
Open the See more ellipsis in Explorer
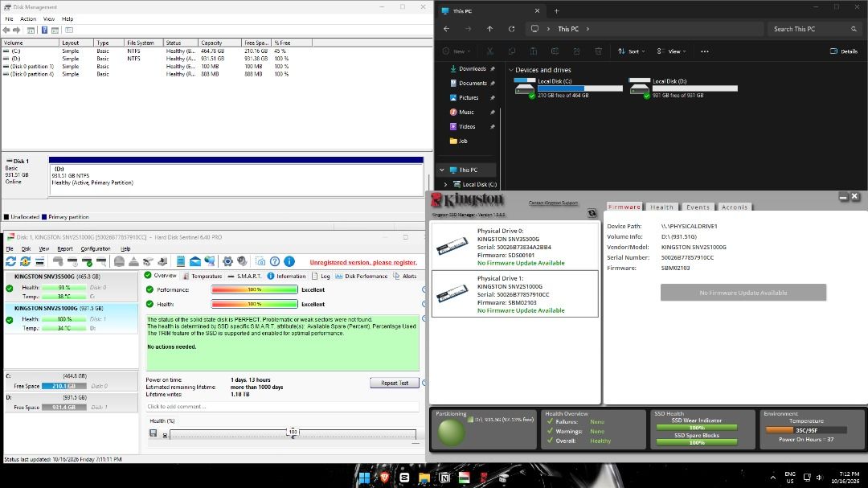click(x=705, y=51)
